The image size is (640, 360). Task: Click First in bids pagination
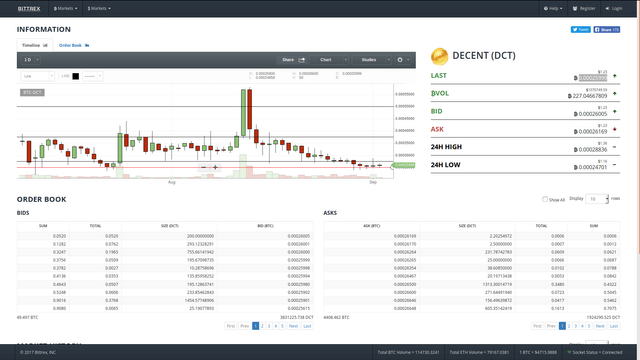pyautogui.click(x=231, y=326)
